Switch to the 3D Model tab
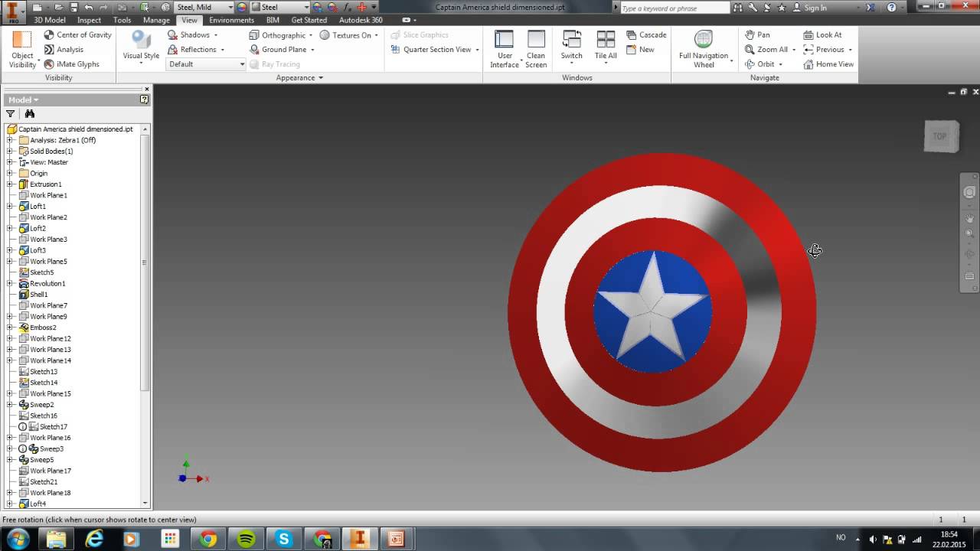 (50, 20)
